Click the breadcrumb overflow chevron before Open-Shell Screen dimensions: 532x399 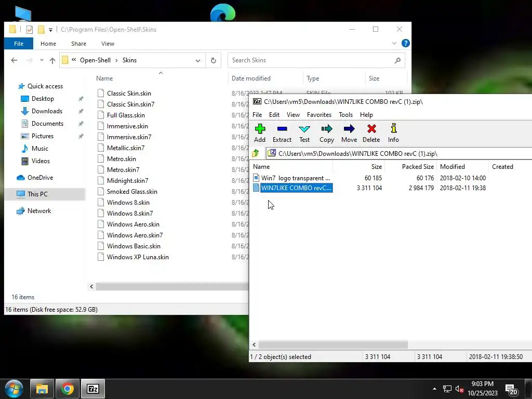74,60
